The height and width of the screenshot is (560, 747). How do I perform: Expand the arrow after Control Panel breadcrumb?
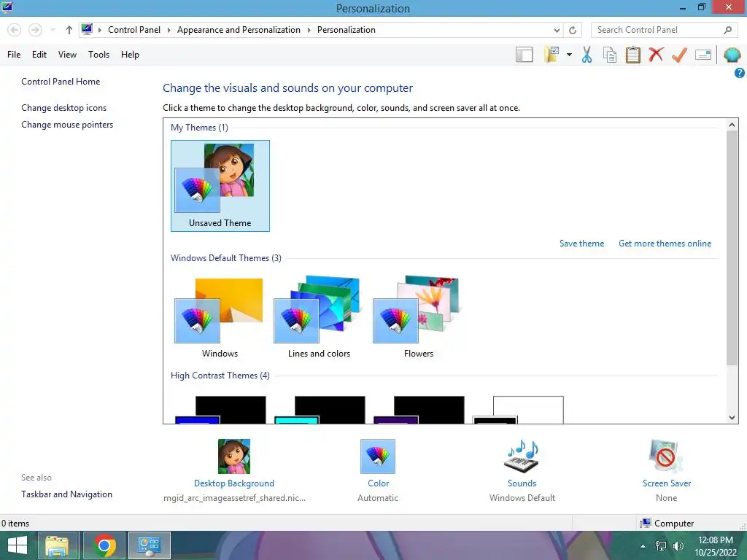click(x=169, y=30)
